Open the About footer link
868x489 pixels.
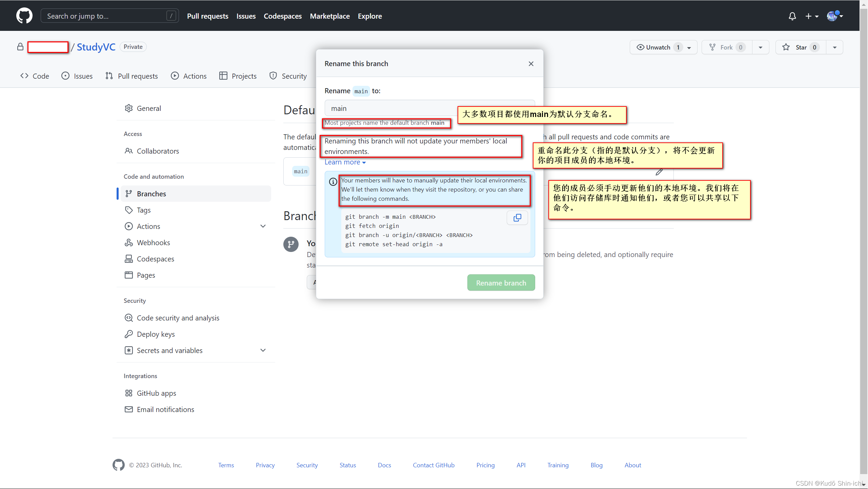(x=633, y=465)
